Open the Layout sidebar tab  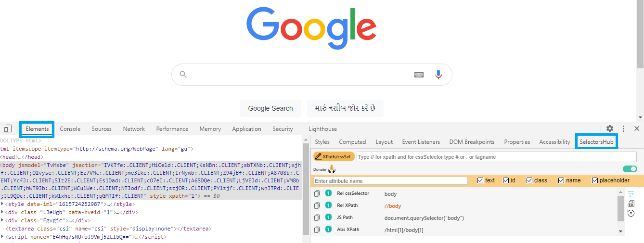pos(384,142)
